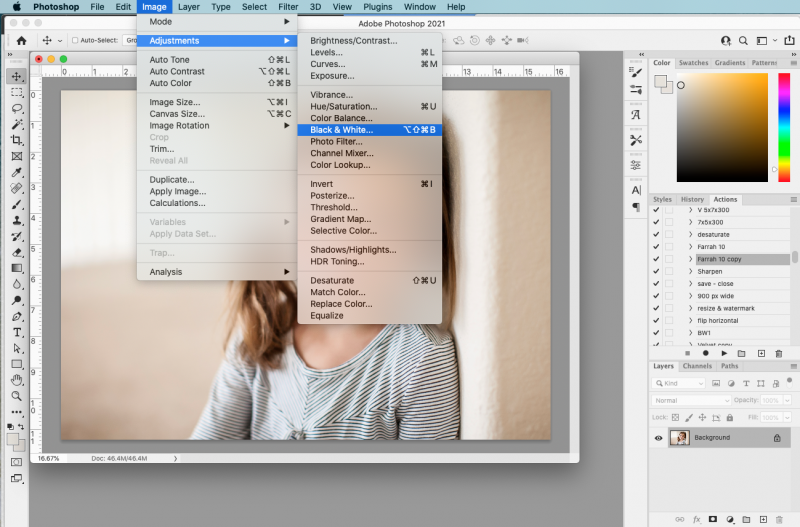
Task: Switch to the Channels tab
Action: (697, 366)
